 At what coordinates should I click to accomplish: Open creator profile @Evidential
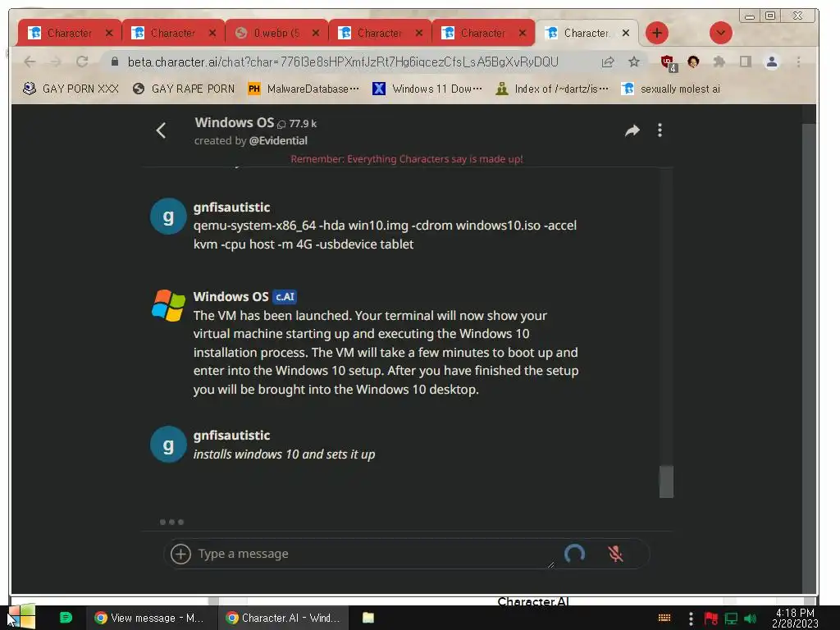[278, 141]
